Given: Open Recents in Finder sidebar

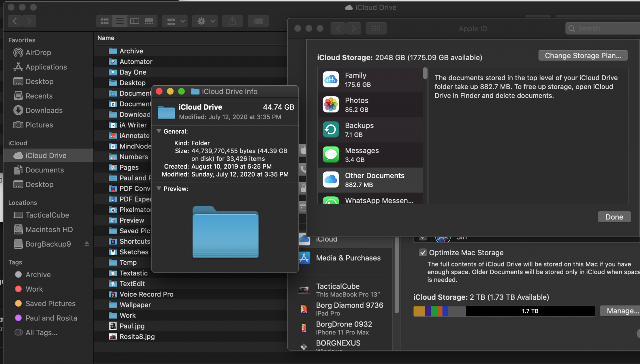Looking at the screenshot, I should point(33,96).
